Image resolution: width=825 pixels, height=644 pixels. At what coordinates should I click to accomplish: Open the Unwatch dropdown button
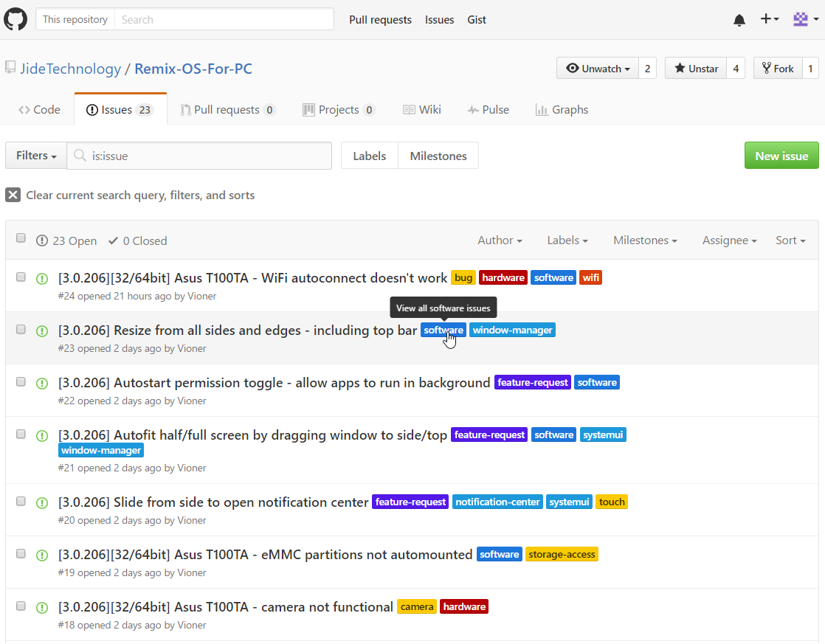[x=598, y=69]
